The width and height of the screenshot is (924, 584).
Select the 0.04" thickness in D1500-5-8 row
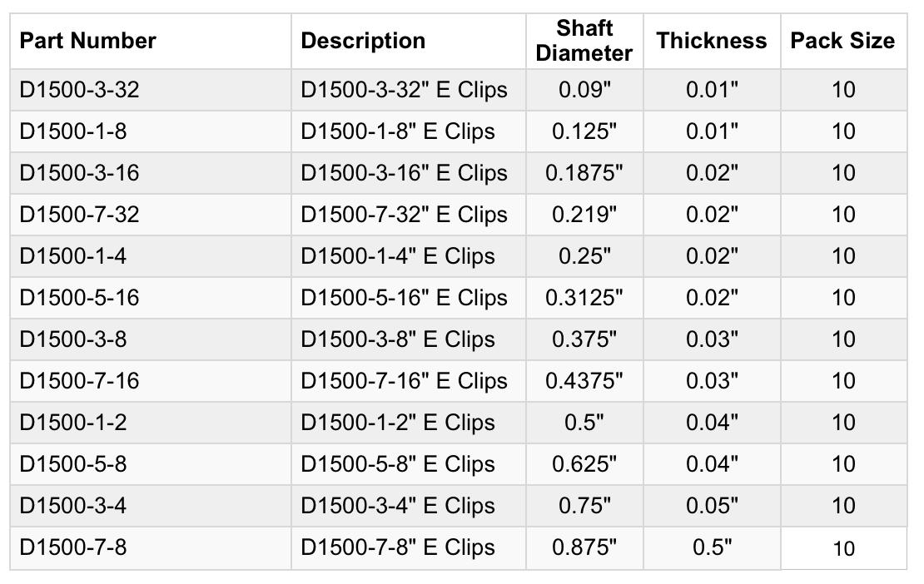712,464
